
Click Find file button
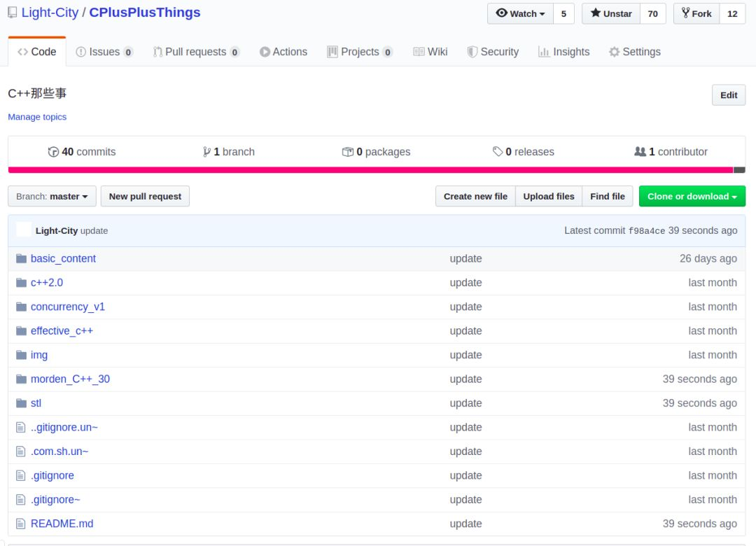(x=608, y=196)
